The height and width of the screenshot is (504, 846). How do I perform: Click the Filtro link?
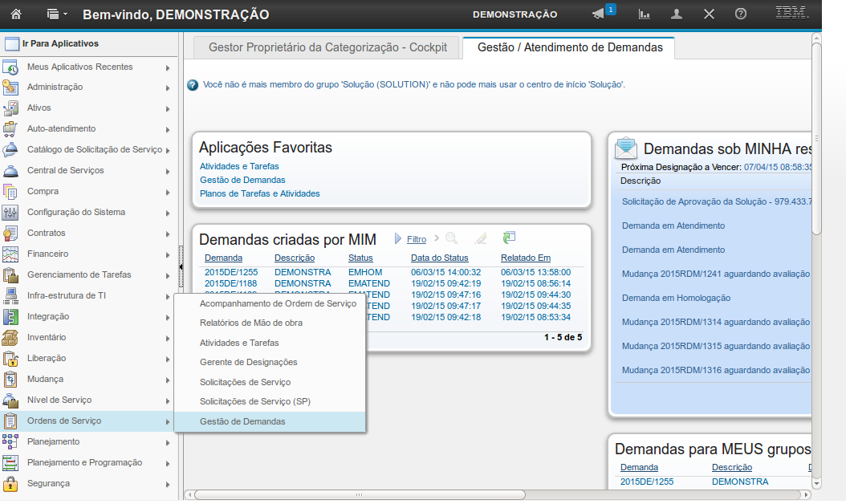click(x=417, y=239)
